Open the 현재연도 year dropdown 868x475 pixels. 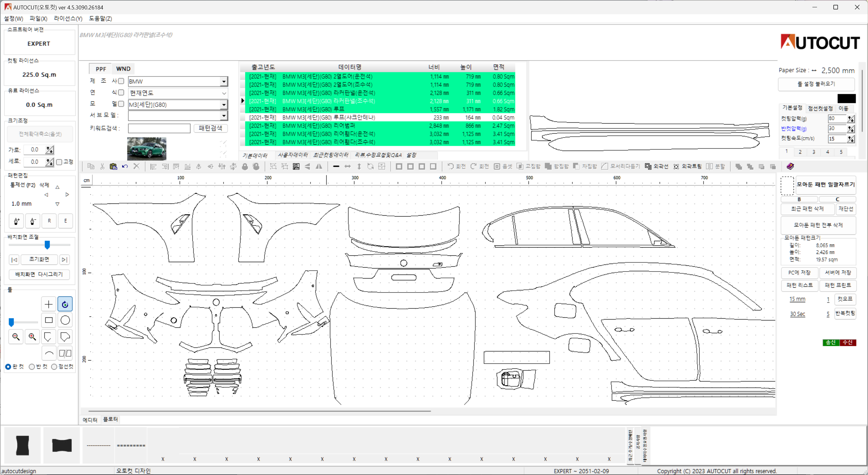click(x=224, y=93)
